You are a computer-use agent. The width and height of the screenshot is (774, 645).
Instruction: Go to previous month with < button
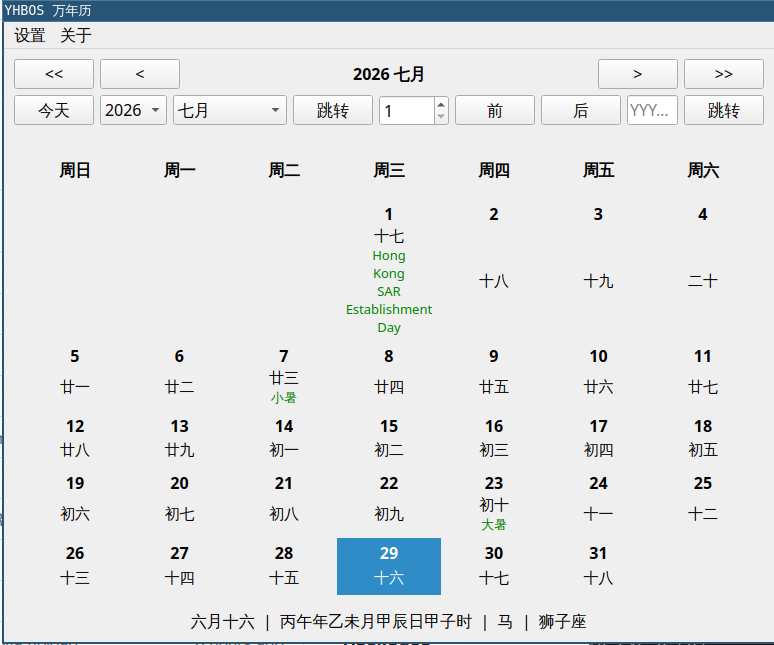point(140,74)
